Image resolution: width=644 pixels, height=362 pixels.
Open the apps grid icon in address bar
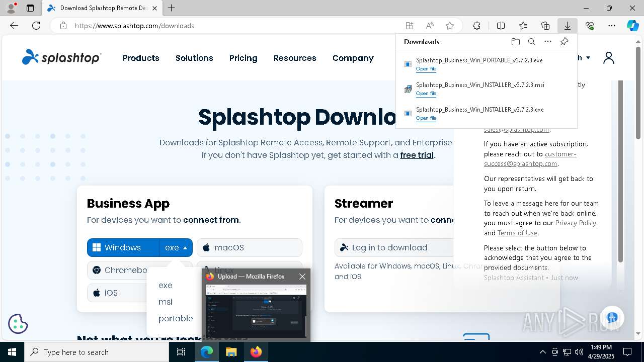point(410,26)
